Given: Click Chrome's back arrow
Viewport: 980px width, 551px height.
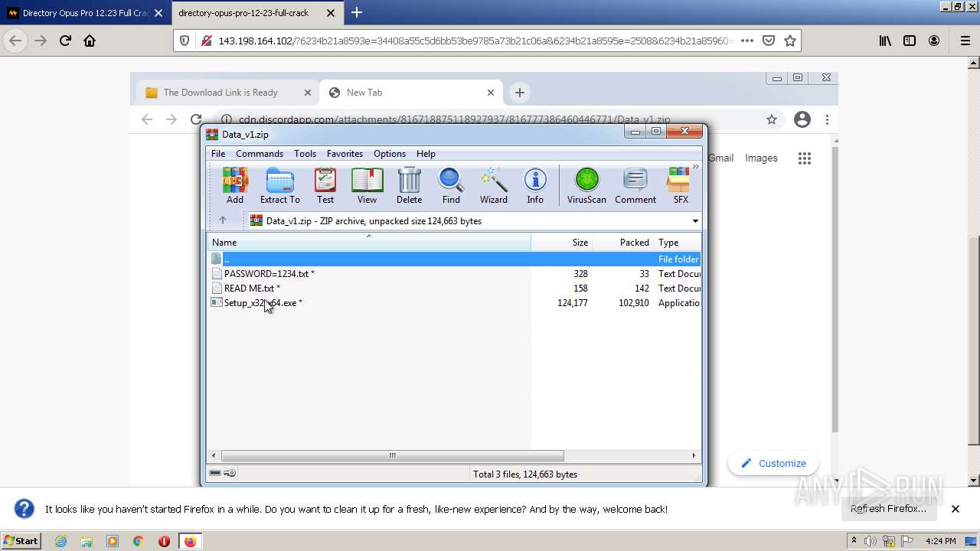Looking at the screenshot, I should 147,119.
